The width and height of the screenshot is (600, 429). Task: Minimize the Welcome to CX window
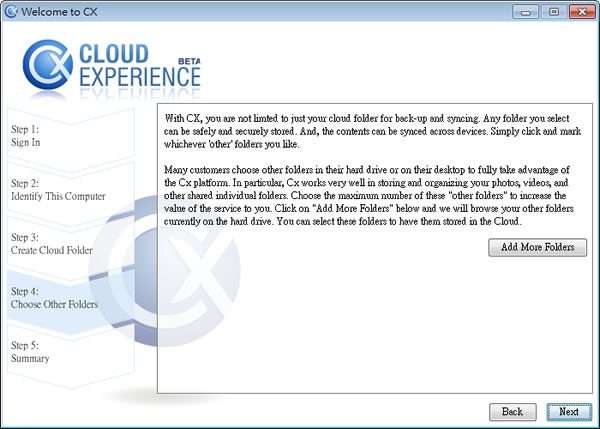pyautogui.click(x=525, y=11)
